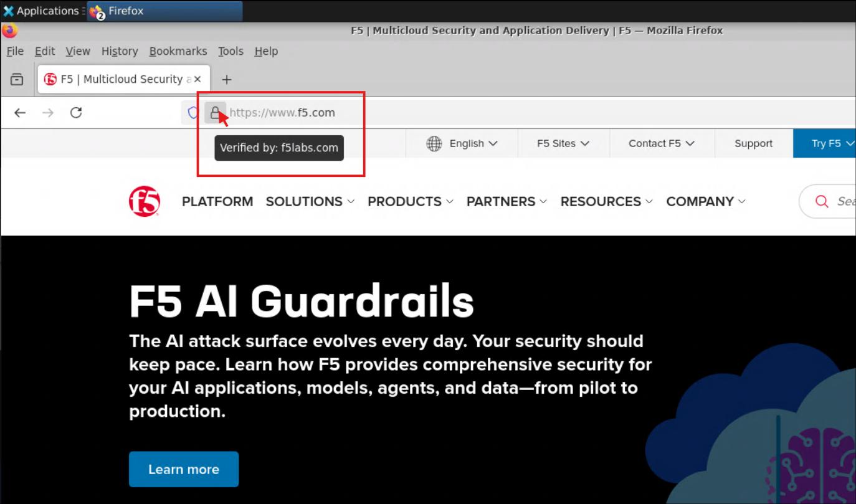The height and width of the screenshot is (504, 856).
Task: Open the Support link
Action: (x=753, y=143)
